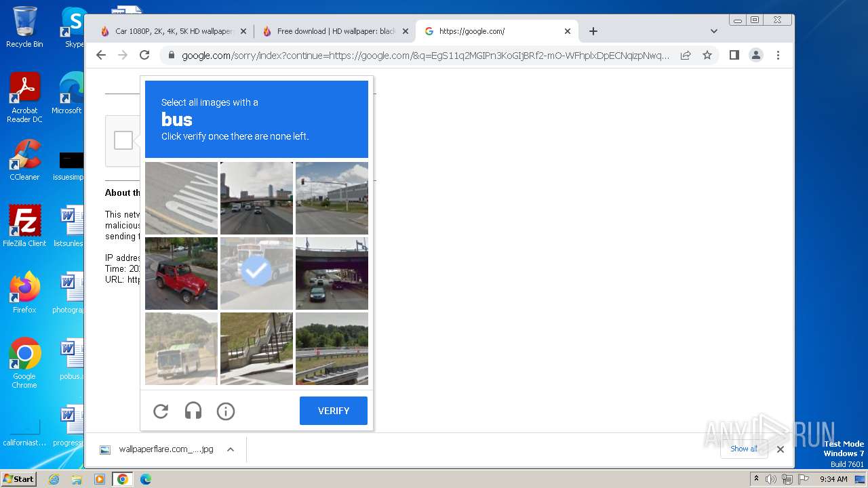Click the Action Center flag icon
Image resolution: width=868 pixels, height=488 pixels.
pyautogui.click(x=802, y=479)
